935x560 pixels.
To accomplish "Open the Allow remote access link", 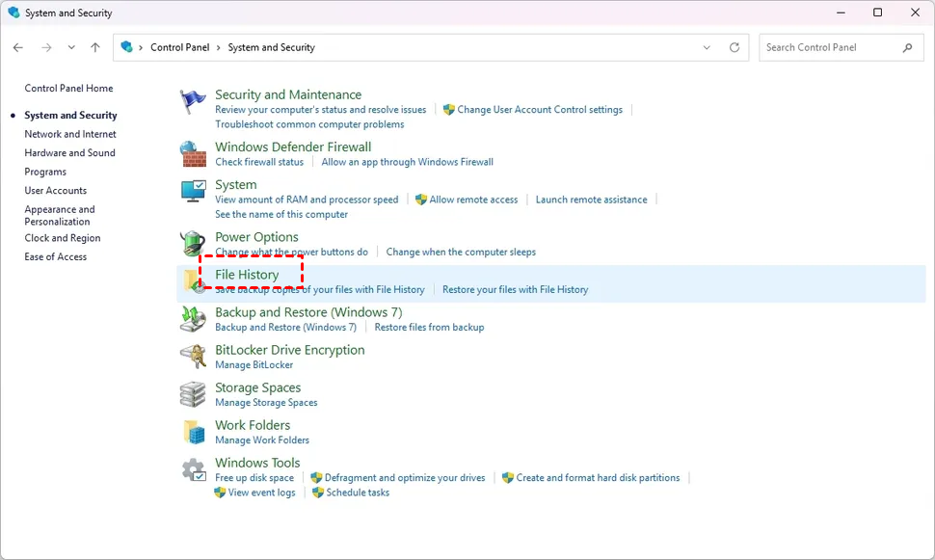I will (473, 200).
